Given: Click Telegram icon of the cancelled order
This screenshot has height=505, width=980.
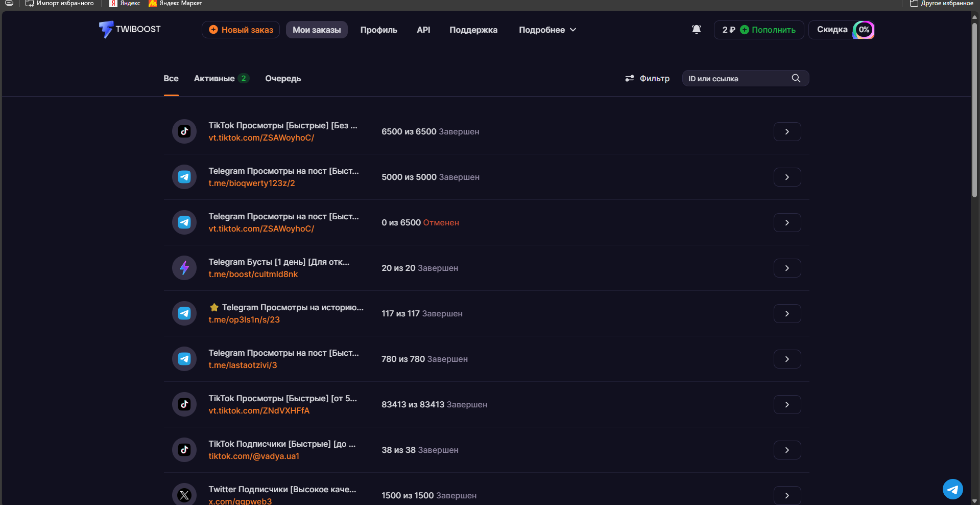Looking at the screenshot, I should (184, 222).
